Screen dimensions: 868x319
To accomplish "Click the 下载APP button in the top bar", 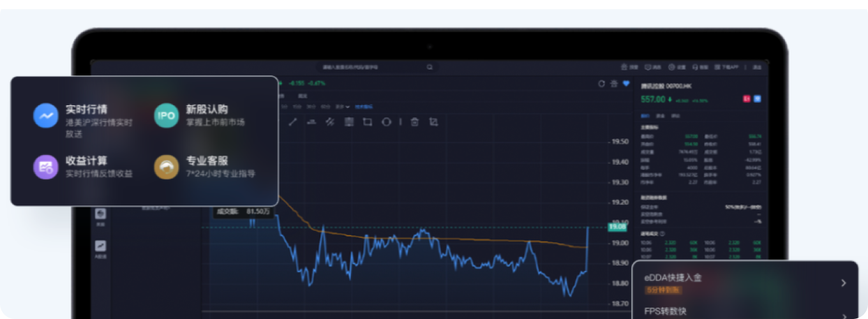I will click(x=728, y=66).
